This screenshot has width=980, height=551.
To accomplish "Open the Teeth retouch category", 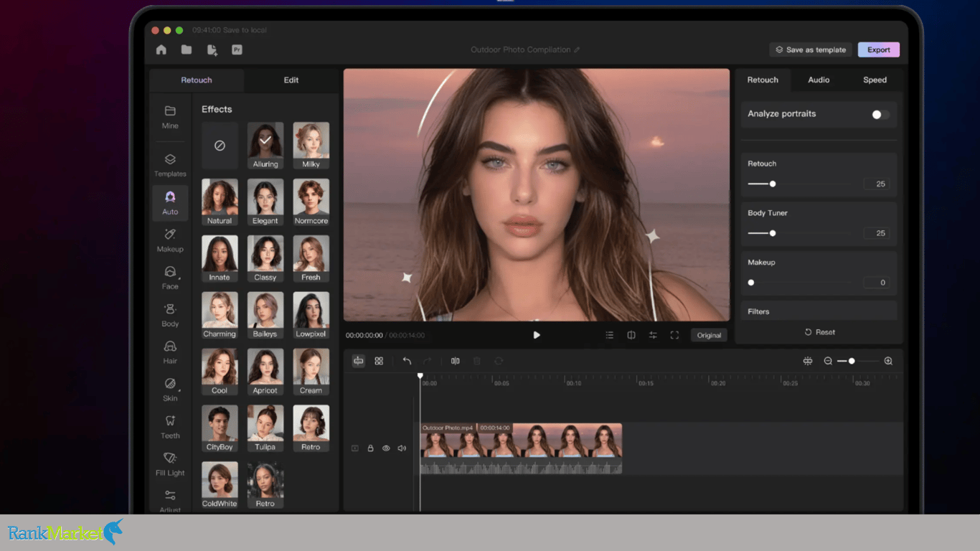I will click(x=170, y=427).
